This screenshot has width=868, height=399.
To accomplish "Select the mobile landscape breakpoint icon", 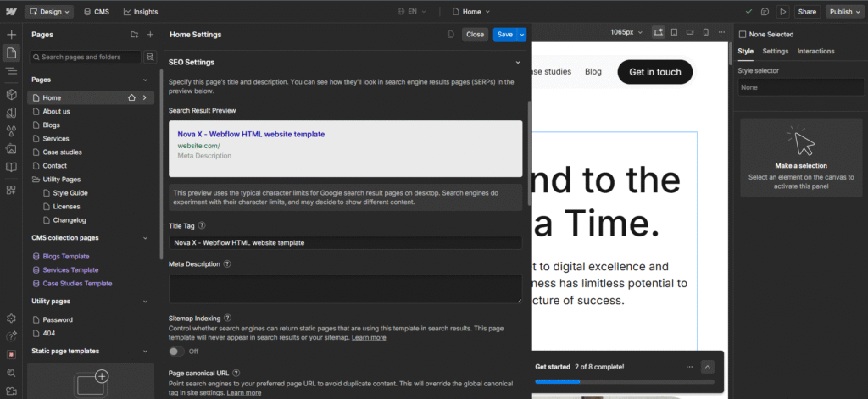I will pyautogui.click(x=690, y=32).
